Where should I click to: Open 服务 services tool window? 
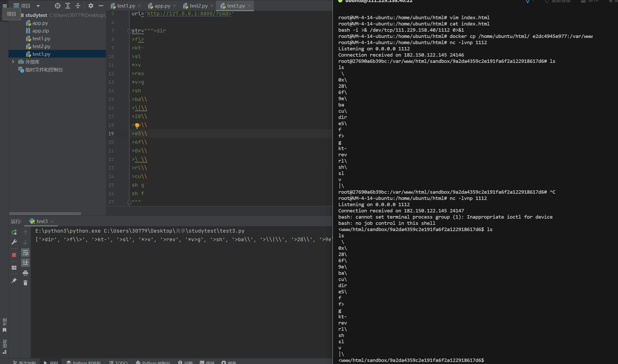(x=229, y=362)
